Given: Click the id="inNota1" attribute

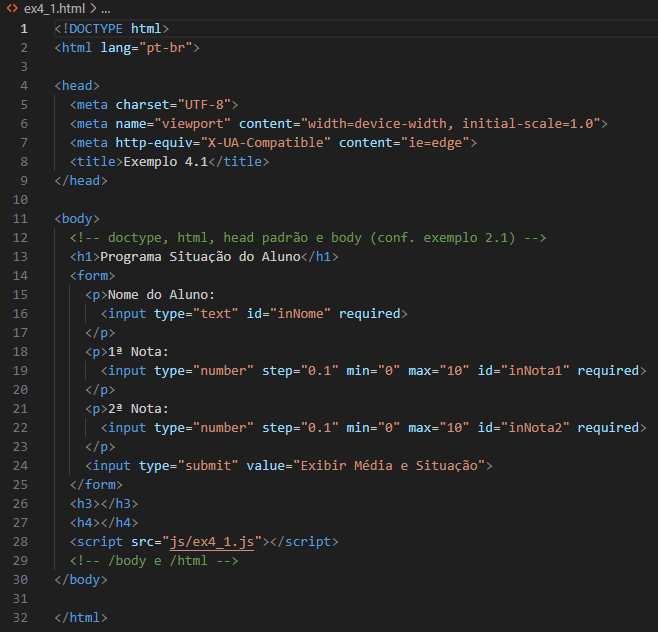Looking at the screenshot, I should [524, 371].
